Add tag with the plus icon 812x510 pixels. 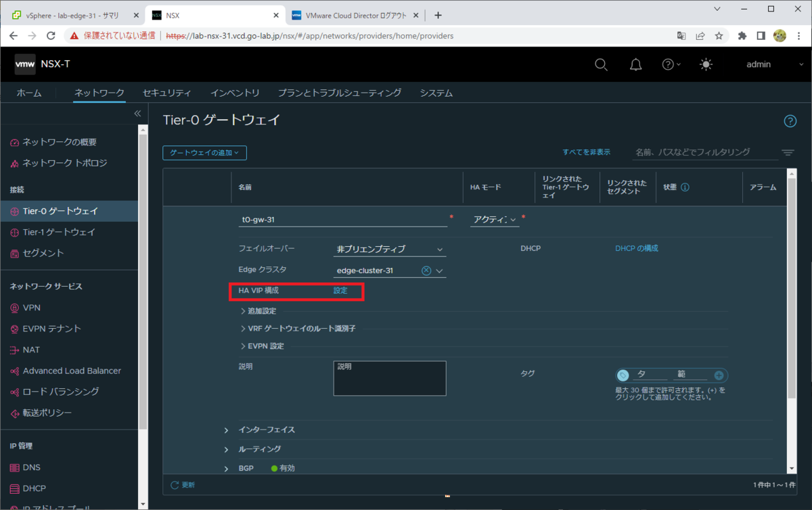point(719,375)
